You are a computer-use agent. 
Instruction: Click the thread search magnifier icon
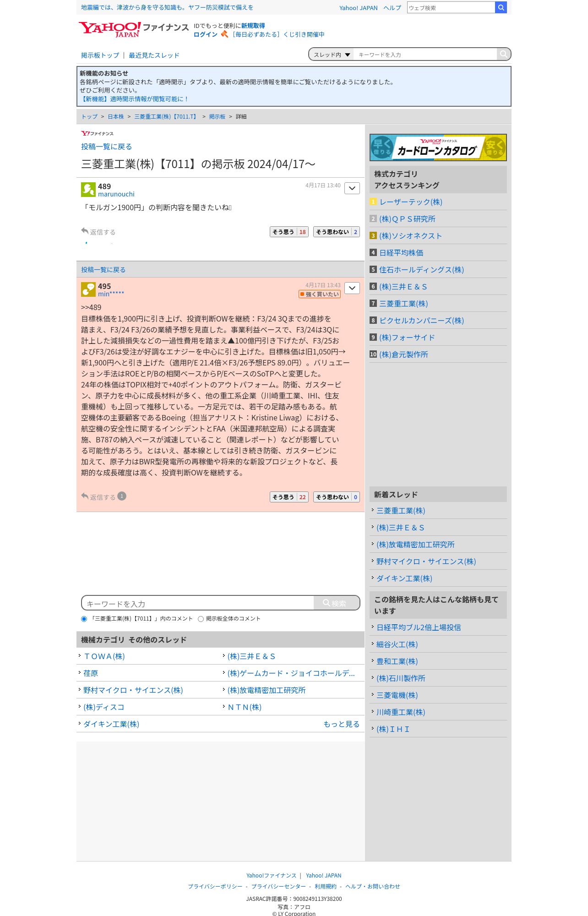click(x=503, y=54)
